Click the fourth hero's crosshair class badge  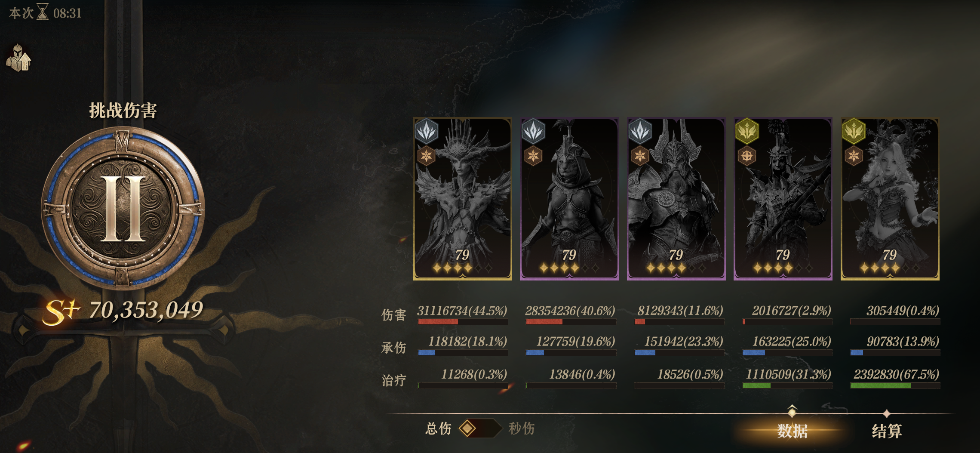click(x=747, y=156)
